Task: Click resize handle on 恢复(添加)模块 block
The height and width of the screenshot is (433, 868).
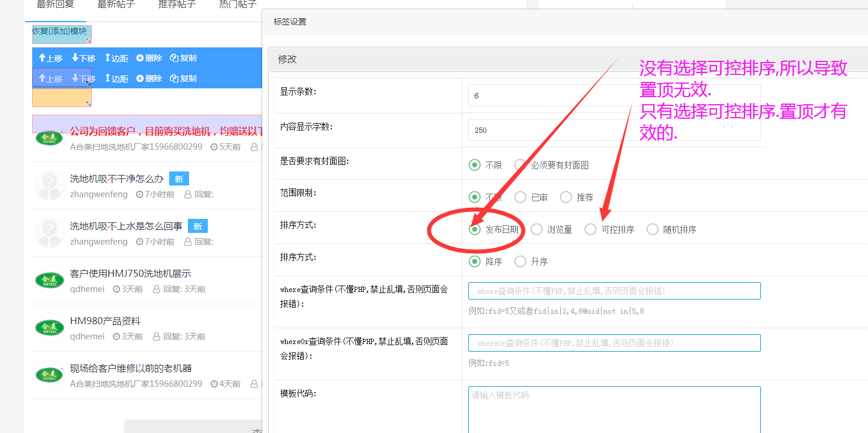Action: coord(88,40)
